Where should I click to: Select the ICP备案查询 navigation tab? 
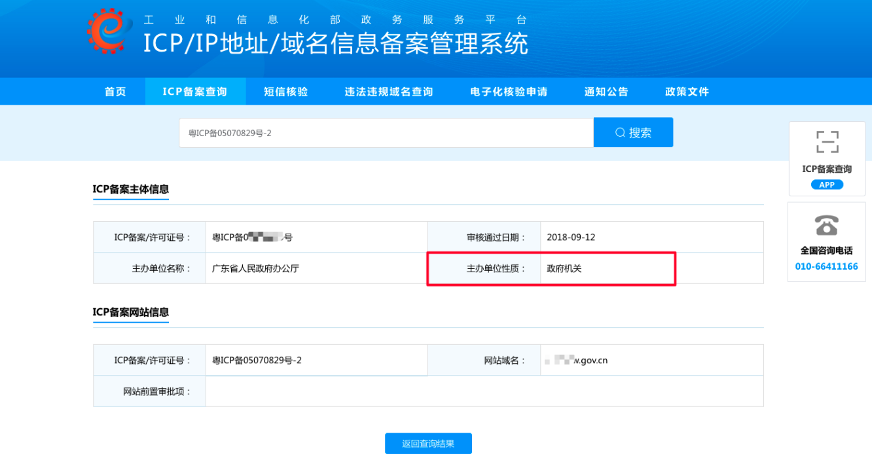coord(195,92)
